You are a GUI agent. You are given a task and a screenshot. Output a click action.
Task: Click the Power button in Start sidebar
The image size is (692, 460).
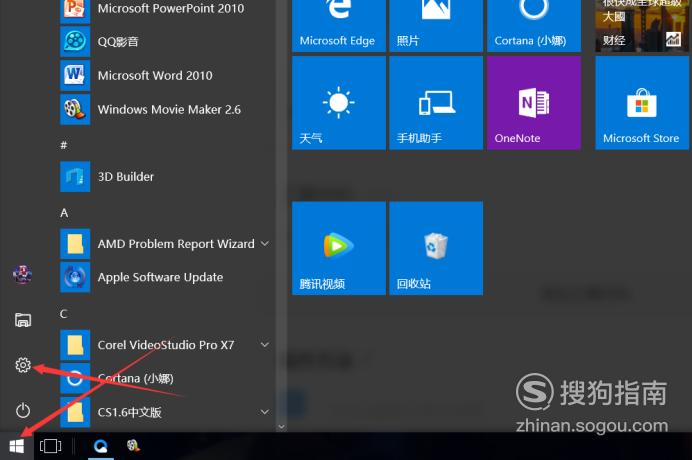click(23, 411)
